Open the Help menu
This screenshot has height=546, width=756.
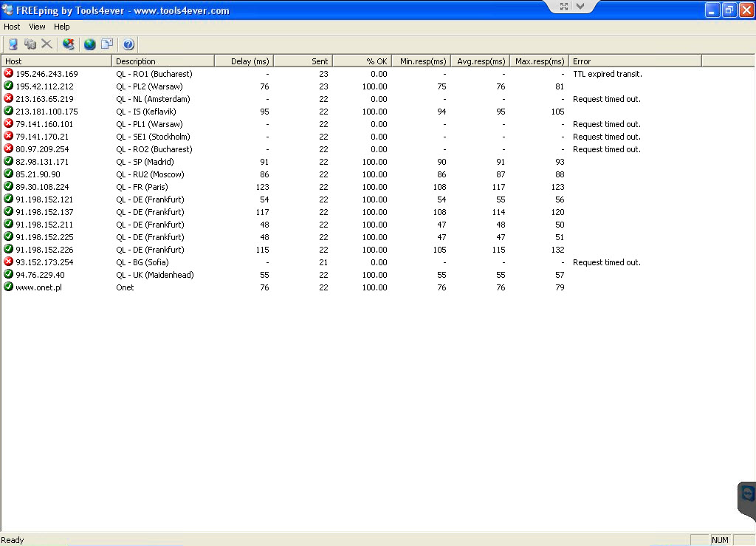62,27
